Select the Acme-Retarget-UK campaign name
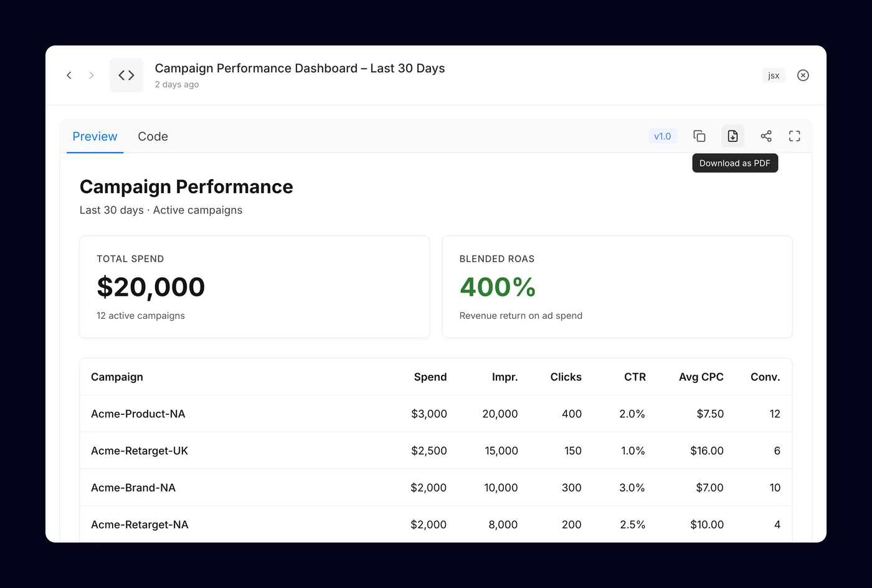The width and height of the screenshot is (872, 588). click(140, 451)
